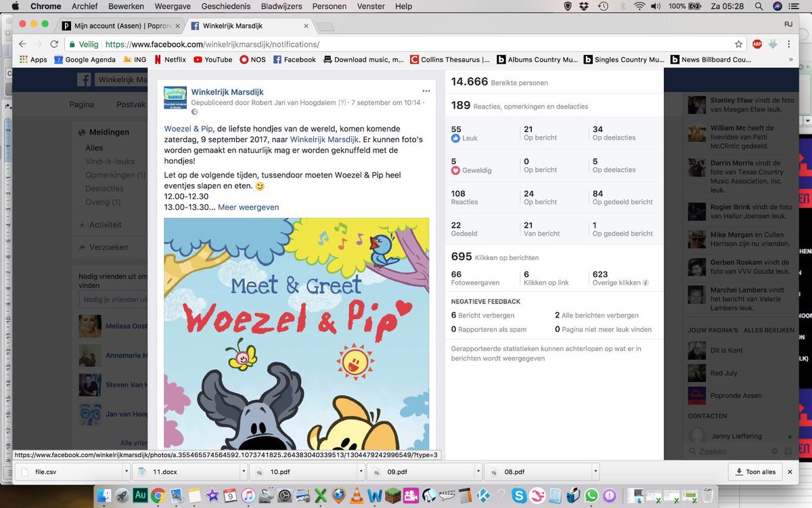Open the Dropbox menu bar icon

point(585,6)
